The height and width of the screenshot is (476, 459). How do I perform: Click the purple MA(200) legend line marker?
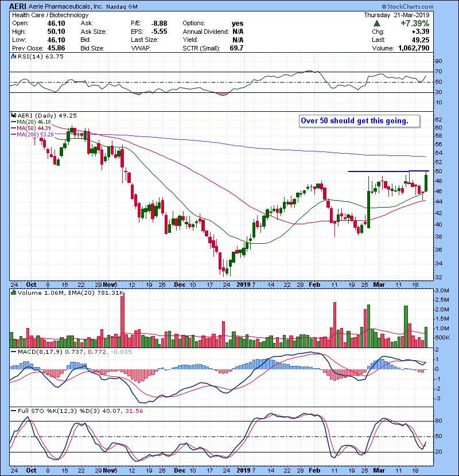tap(13, 134)
